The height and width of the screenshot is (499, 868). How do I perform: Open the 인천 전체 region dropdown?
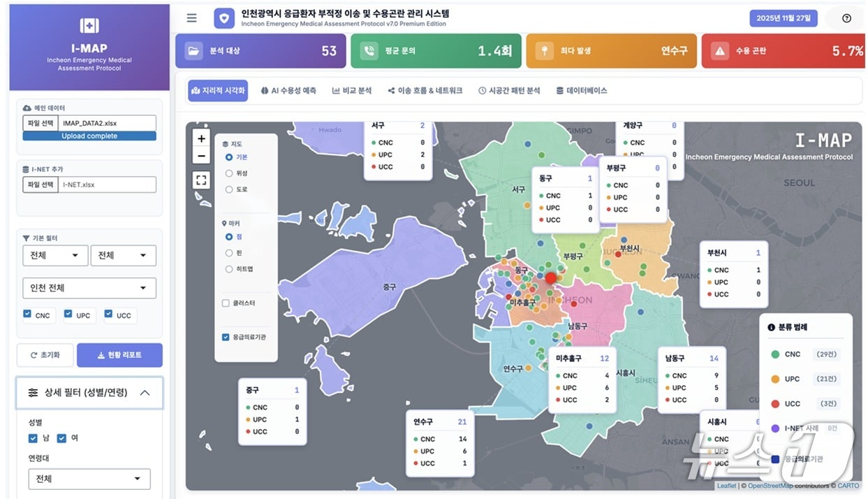89,288
